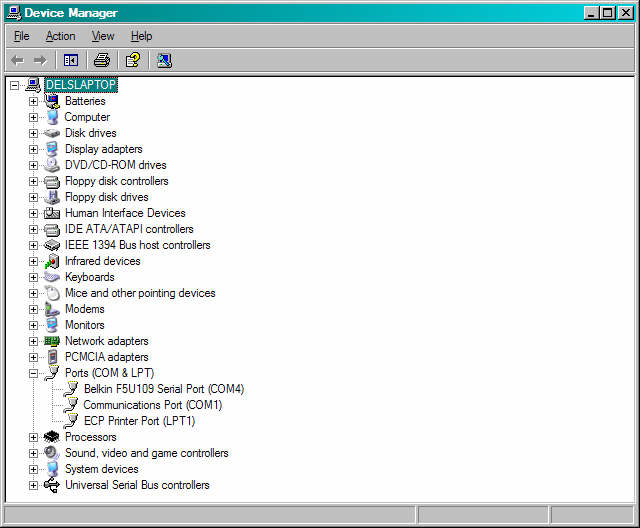
Task: Collapse the Ports (COM & LPT) node
Action: tap(33, 373)
